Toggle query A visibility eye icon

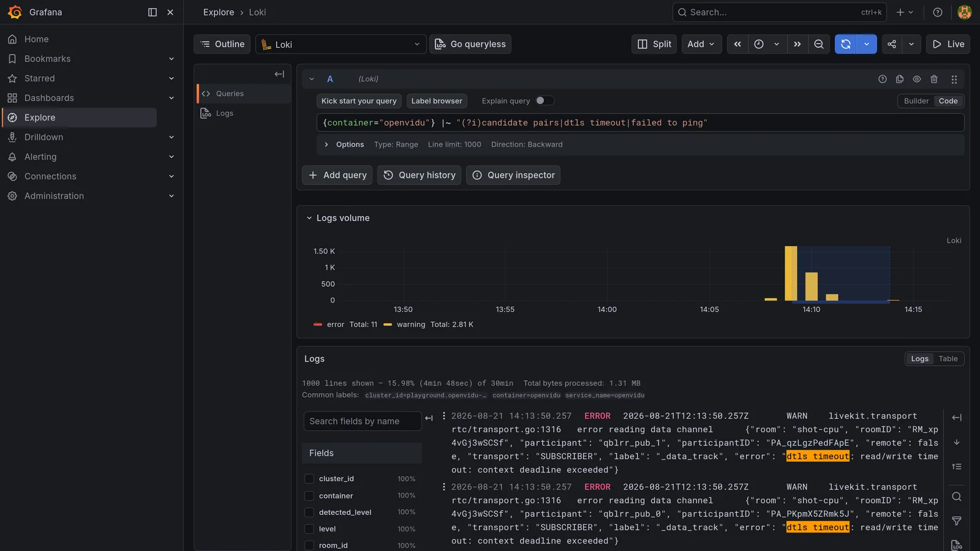click(917, 79)
